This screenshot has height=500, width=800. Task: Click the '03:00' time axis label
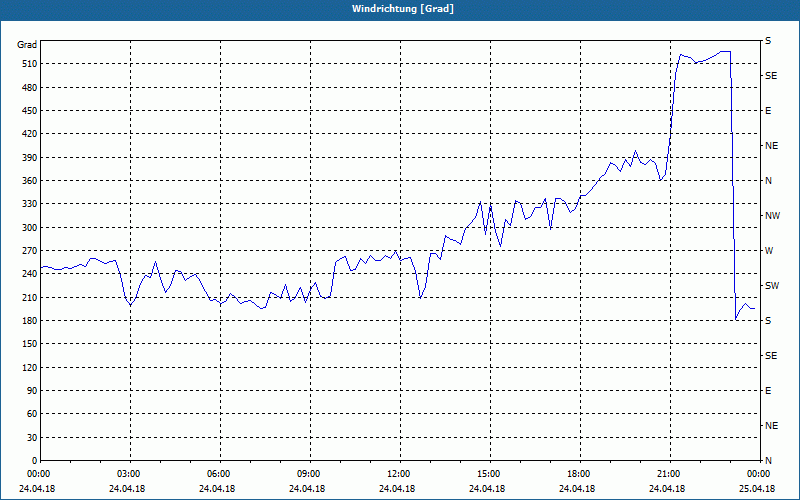(130, 474)
